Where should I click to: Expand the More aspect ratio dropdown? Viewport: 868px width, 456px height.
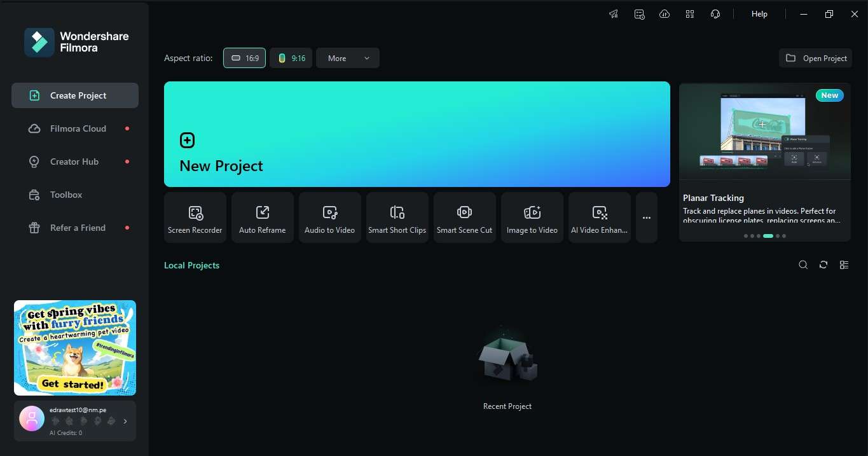348,58
